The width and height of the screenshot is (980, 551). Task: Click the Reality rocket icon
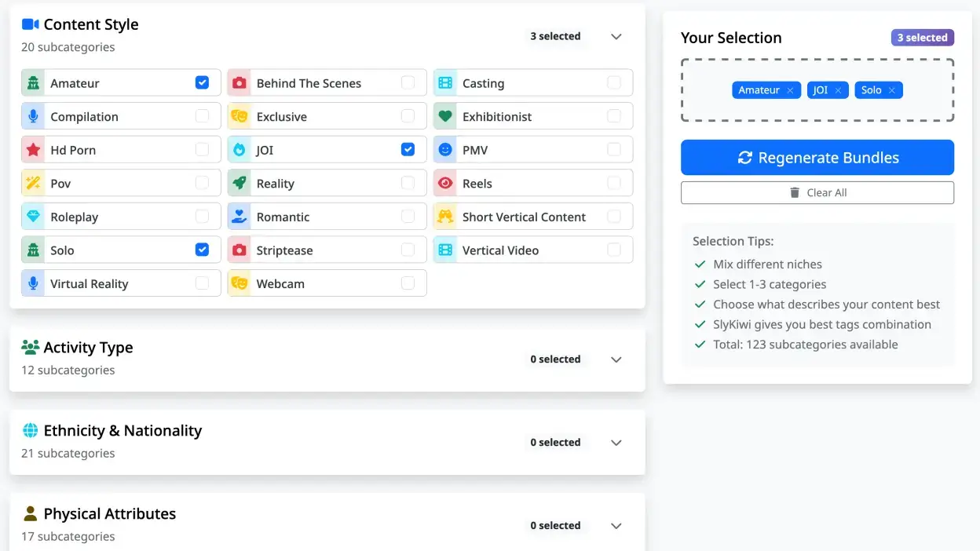click(239, 183)
